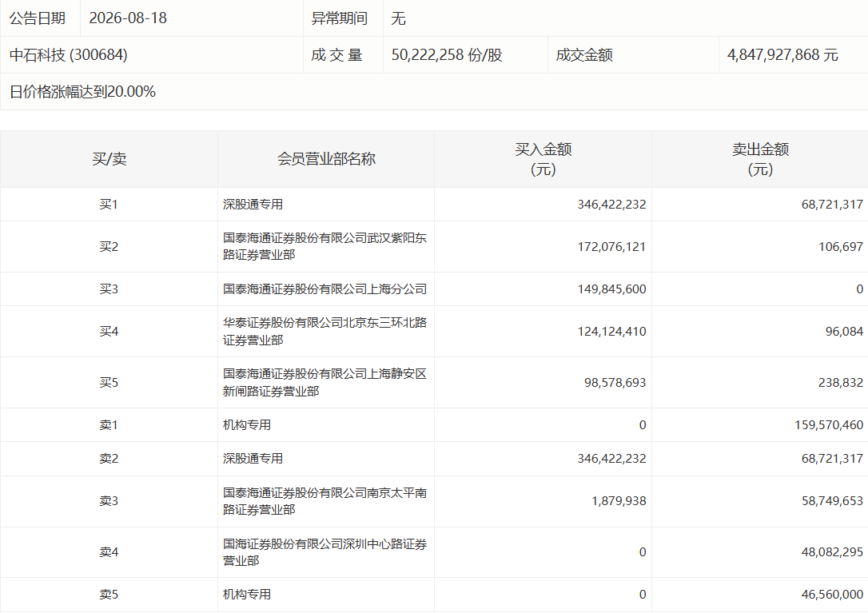Click the 成交量 value 50,222,258 份/股
Viewport: 868px width, 613px height.
tap(447, 55)
